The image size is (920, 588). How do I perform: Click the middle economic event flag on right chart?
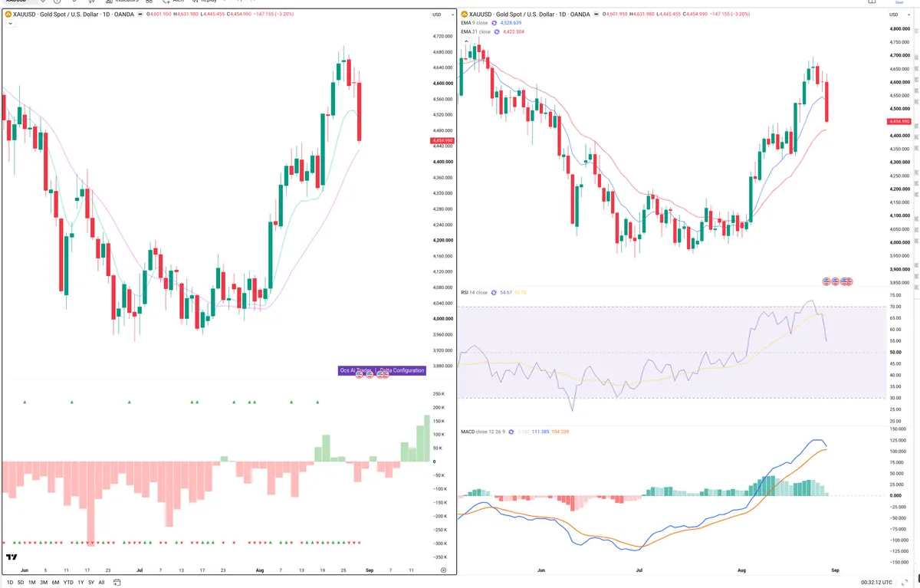click(836, 281)
